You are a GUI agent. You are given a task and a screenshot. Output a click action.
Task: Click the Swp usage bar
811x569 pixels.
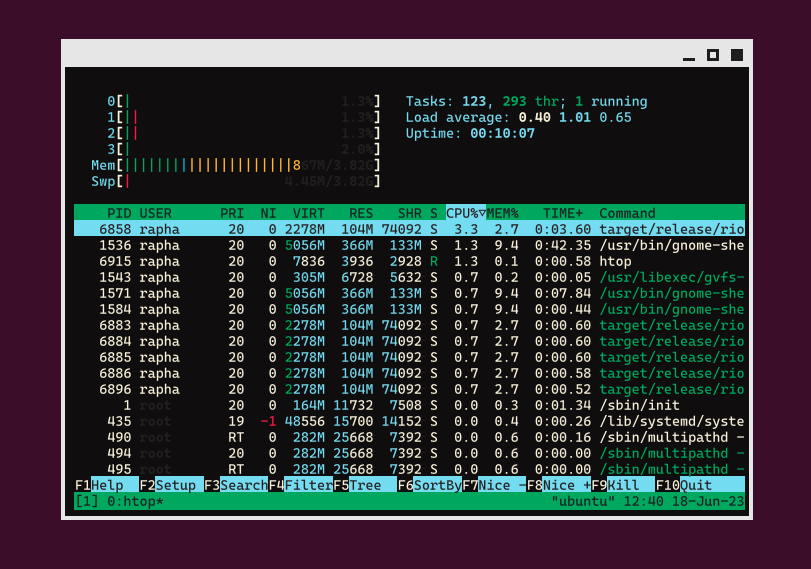tap(236, 182)
